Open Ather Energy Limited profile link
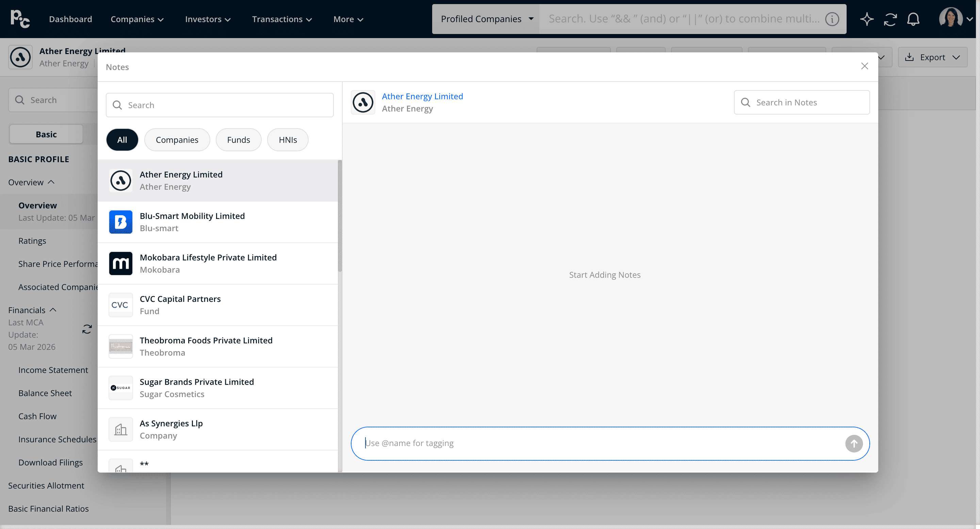 [x=422, y=96]
